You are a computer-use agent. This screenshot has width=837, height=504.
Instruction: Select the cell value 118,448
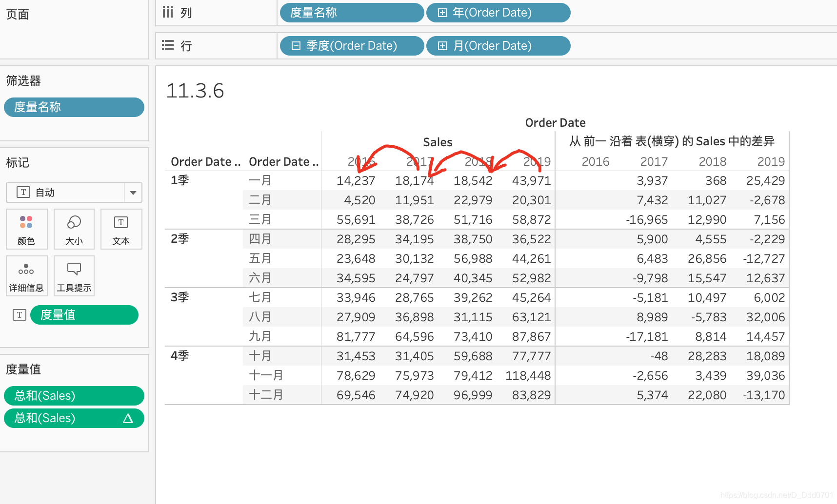pos(528,376)
